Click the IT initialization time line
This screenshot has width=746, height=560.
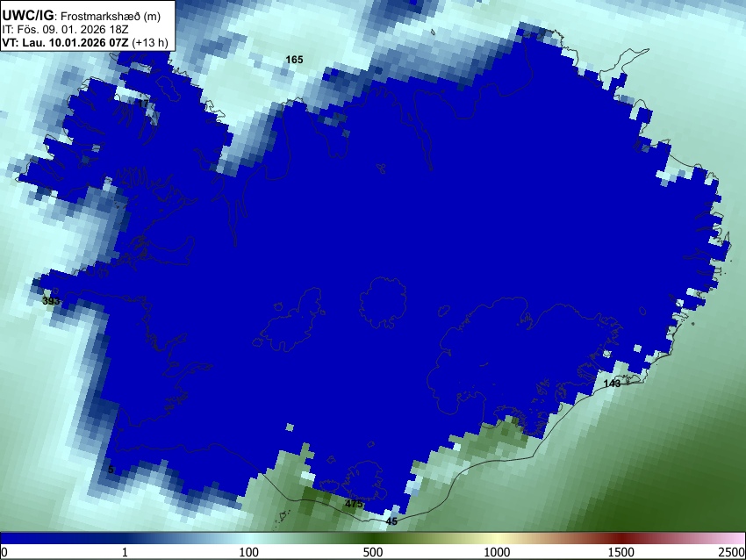click(x=65, y=30)
